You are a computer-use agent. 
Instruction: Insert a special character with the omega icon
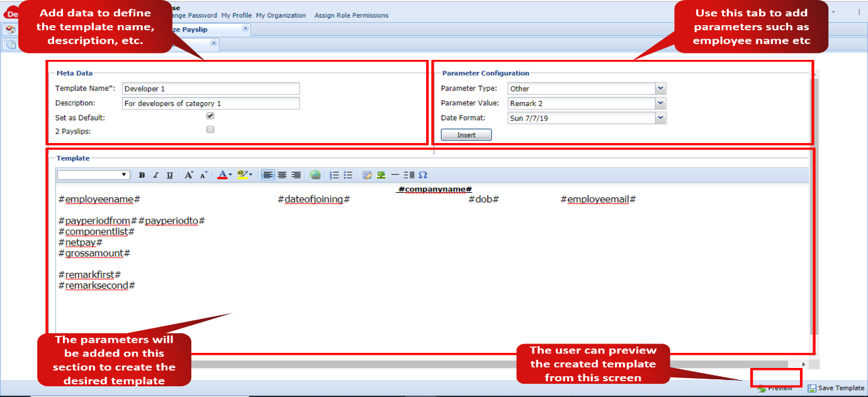[424, 175]
